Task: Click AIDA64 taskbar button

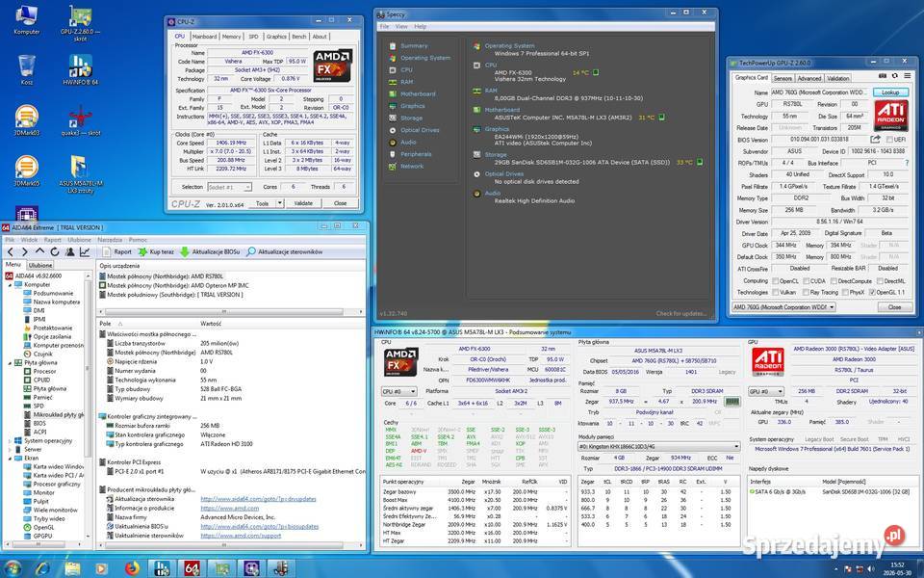Action: 192,568
